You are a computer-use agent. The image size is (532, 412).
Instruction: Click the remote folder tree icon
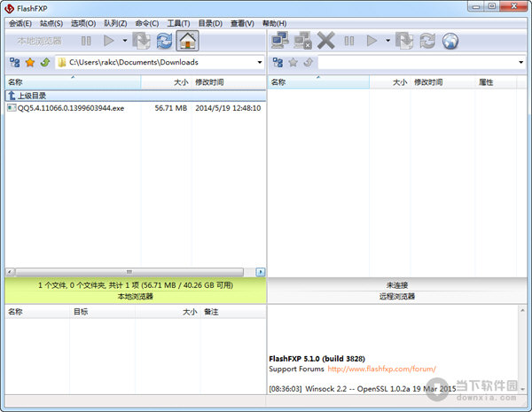(278, 62)
